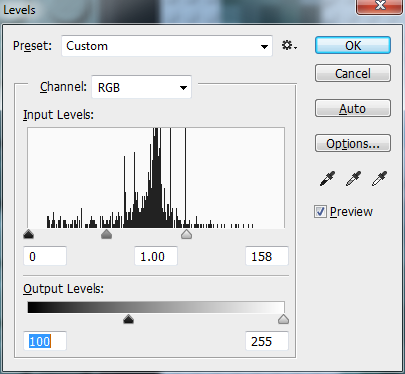Screen dimensions: 405x374
Task: Toggle the Preview checkbox
Action: coord(320,212)
